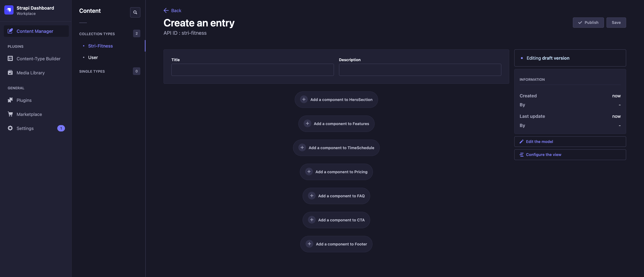Click the search icon in Content panel
Screen dimensions: 644x277
[x=135, y=12]
